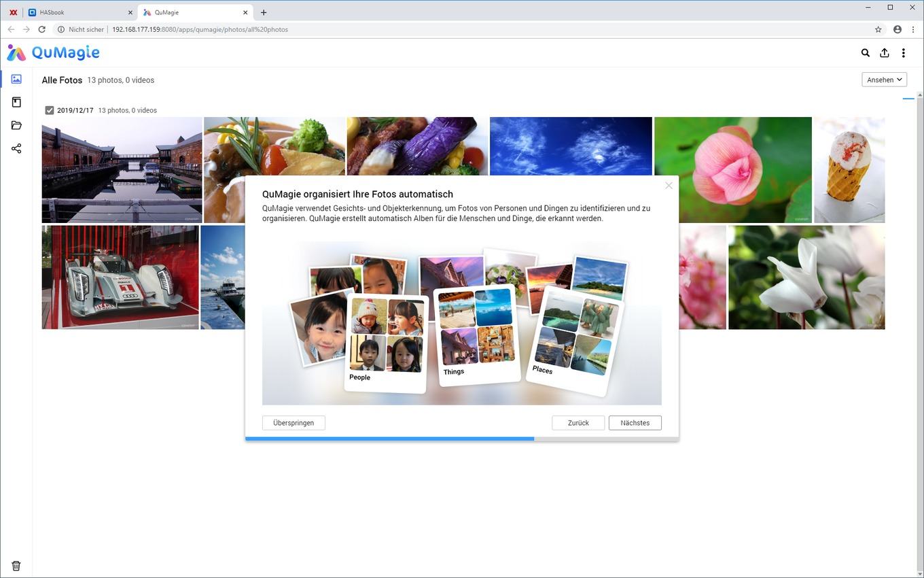Open the Audi race car photo
The image size is (924, 578).
point(120,277)
